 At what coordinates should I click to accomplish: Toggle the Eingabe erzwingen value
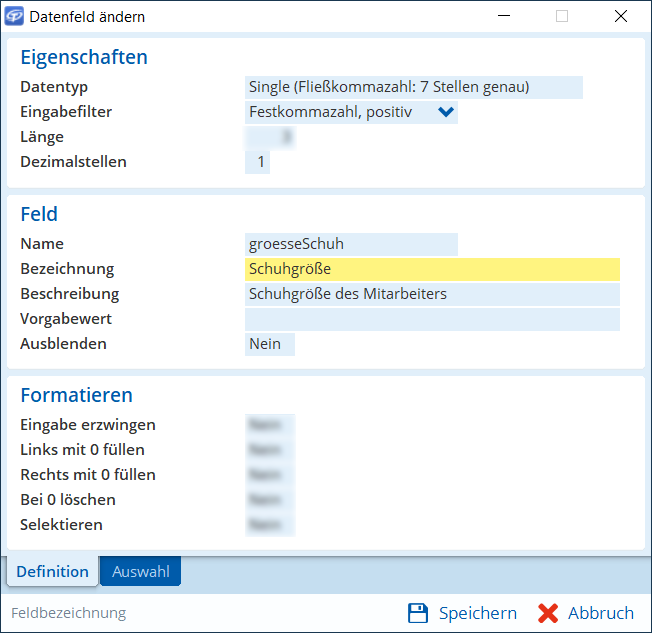coord(269,425)
